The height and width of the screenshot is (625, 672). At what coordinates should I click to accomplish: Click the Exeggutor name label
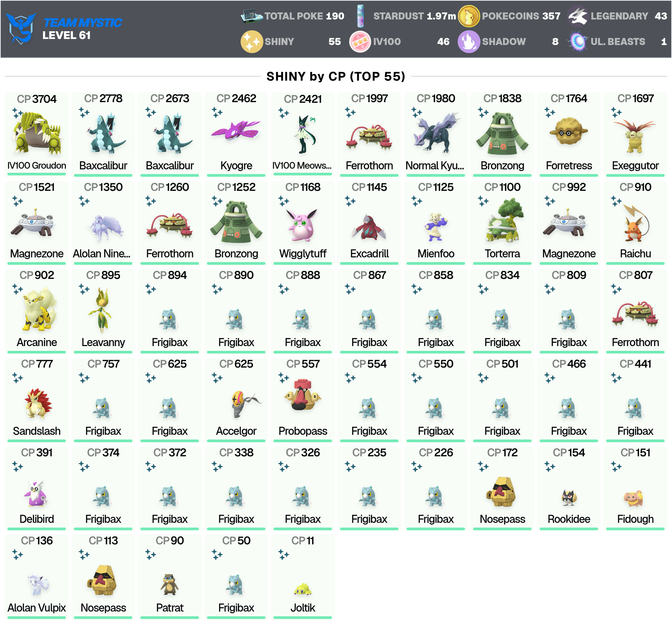[x=635, y=166]
